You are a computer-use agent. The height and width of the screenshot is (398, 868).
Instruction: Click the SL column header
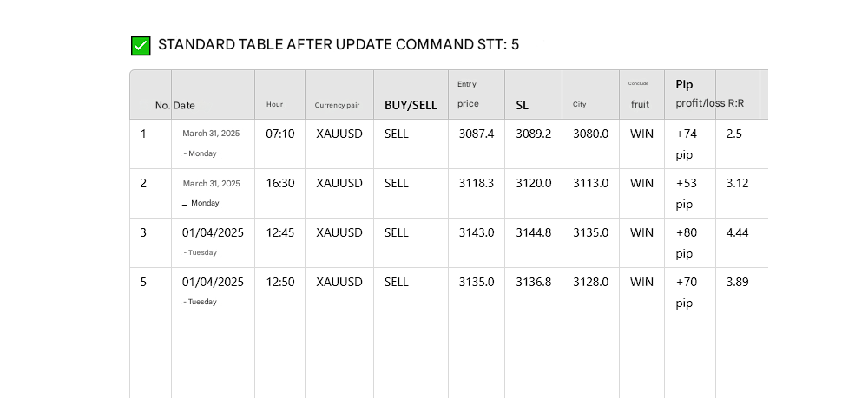click(522, 105)
